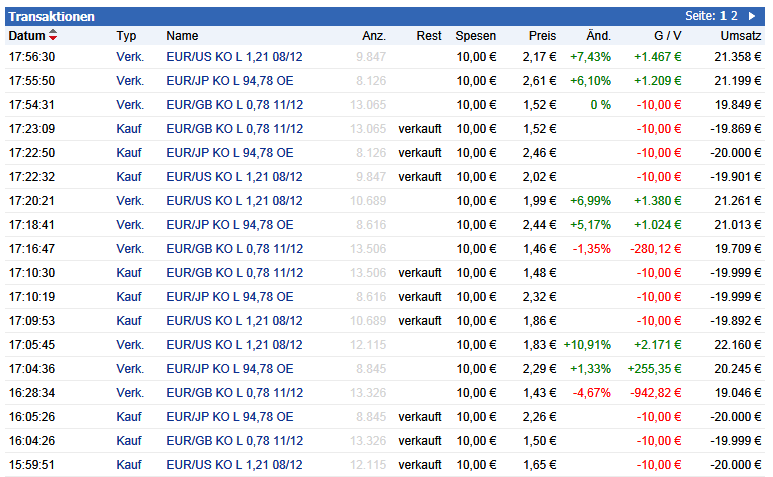Select the 21.358 € Umsatz value
773x477 pixels.
[738, 57]
